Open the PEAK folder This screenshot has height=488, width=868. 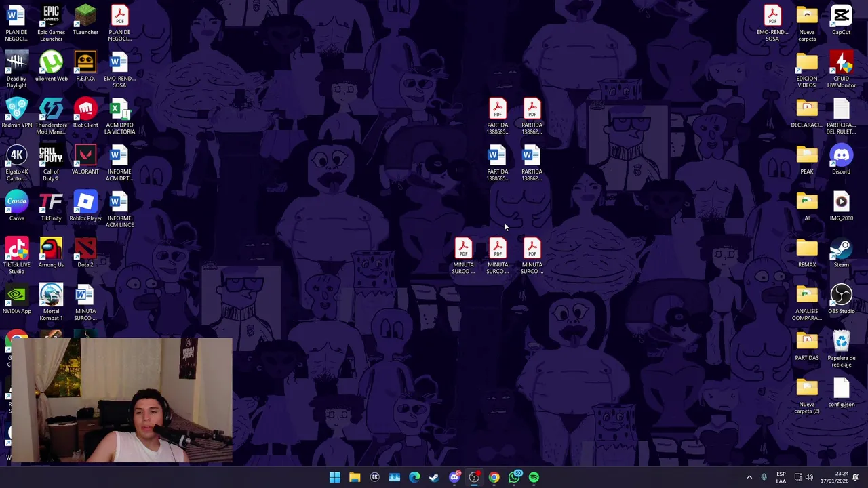pos(807,160)
